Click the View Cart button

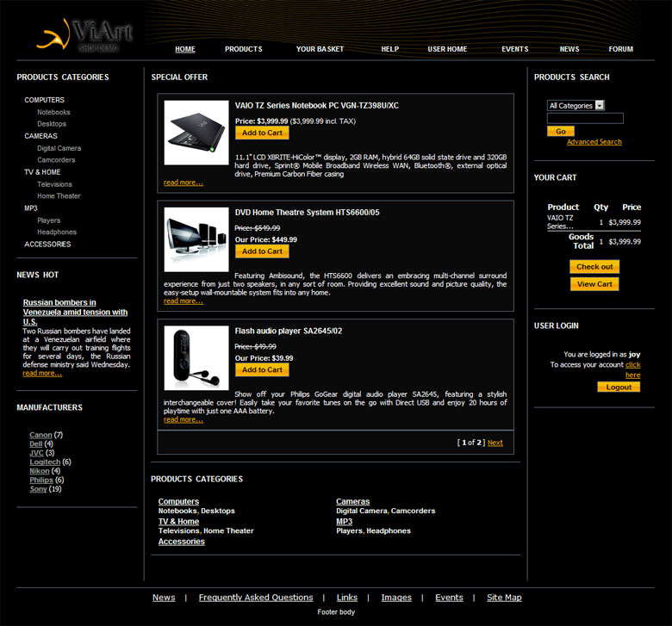coord(594,284)
